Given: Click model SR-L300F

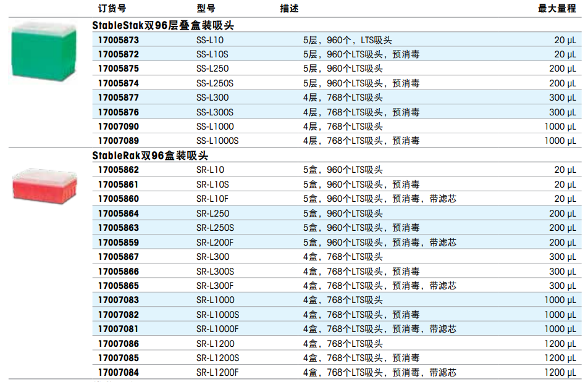Looking at the screenshot, I should click(x=214, y=285).
